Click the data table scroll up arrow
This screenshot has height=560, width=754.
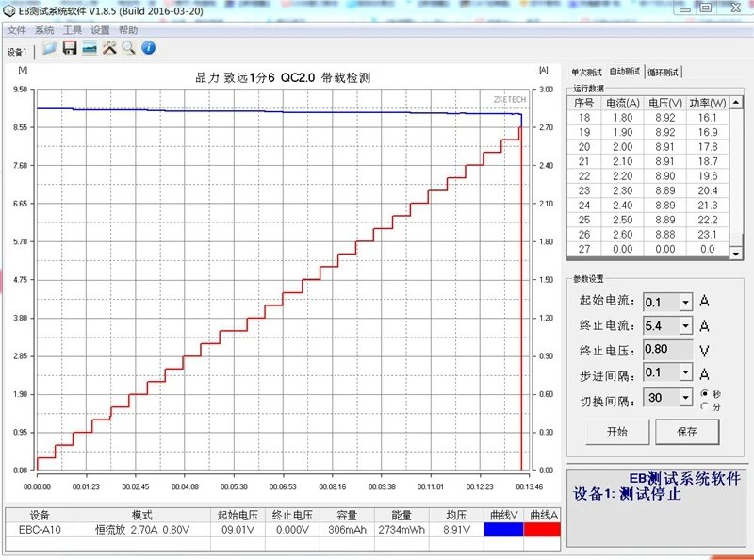[x=736, y=103]
